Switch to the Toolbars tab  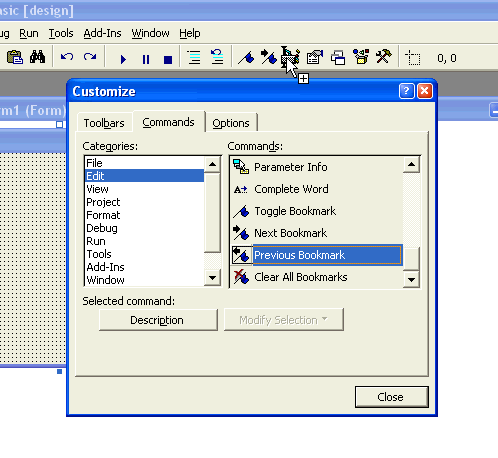(104, 123)
